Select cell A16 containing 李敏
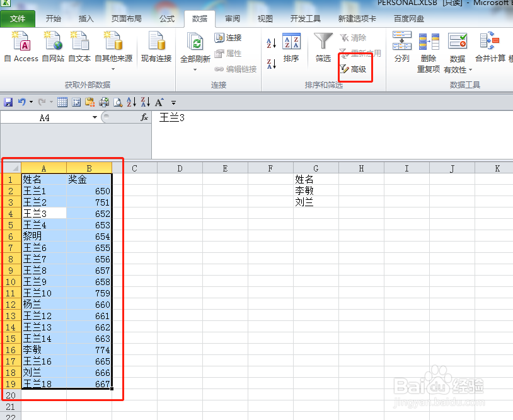 click(x=44, y=349)
